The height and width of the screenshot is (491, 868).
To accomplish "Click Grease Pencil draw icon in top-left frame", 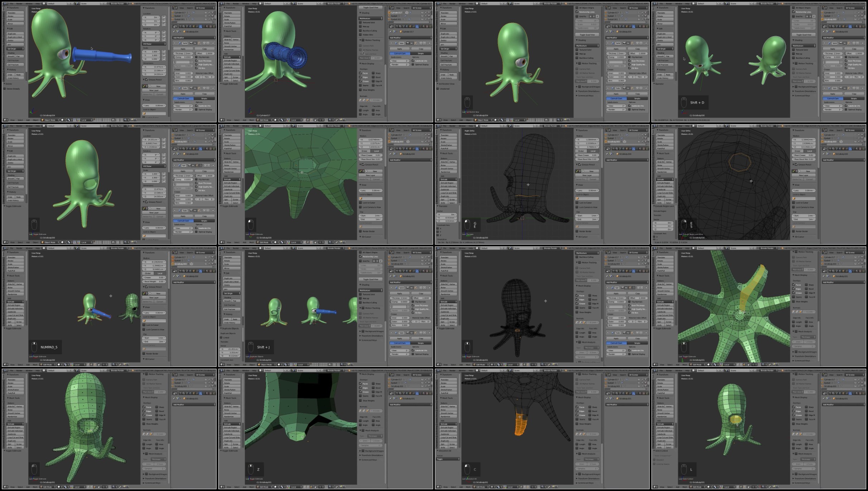I will [x=145, y=86].
